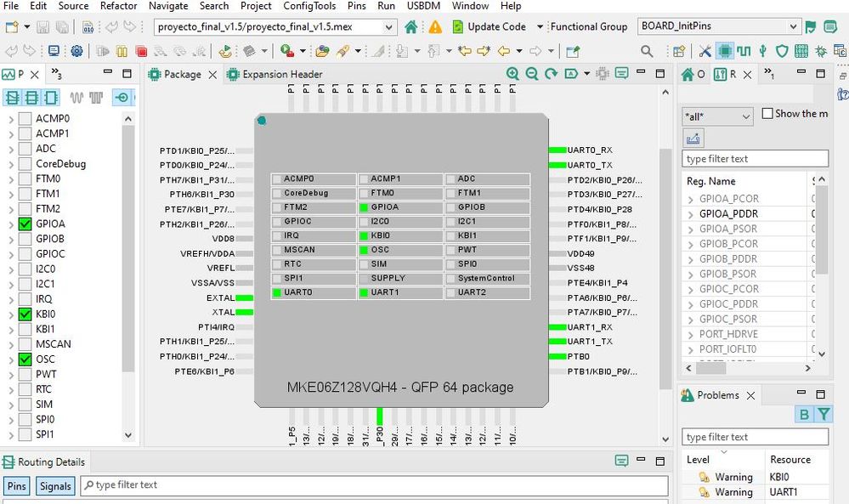Click the Pins filter button in Routing Details

17,485
